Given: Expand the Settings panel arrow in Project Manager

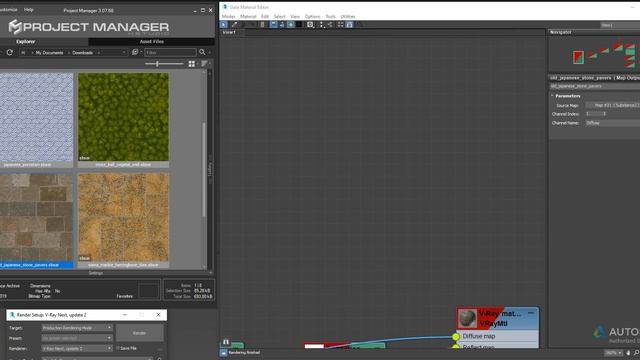Looking at the screenshot, I should pyautogui.click(x=211, y=273).
